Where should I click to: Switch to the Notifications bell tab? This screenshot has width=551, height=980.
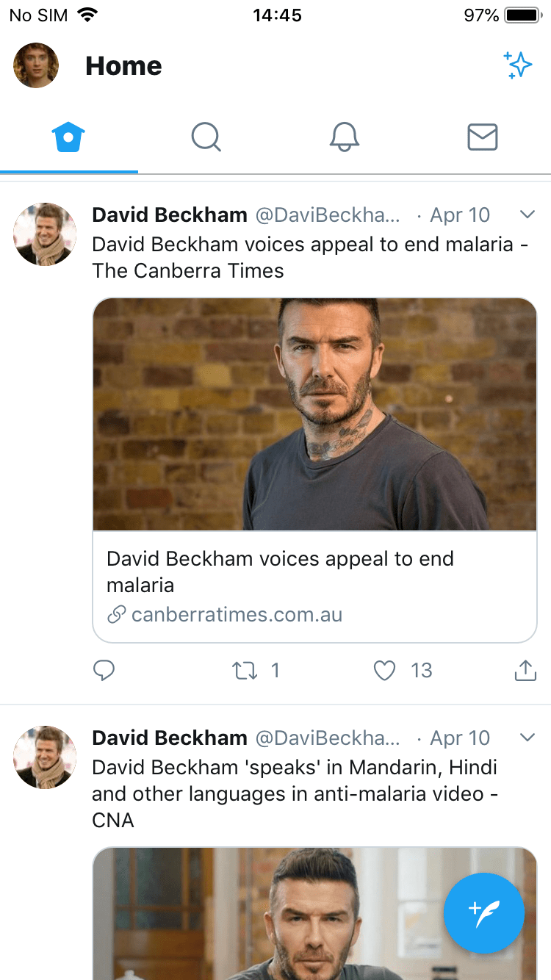(x=344, y=137)
